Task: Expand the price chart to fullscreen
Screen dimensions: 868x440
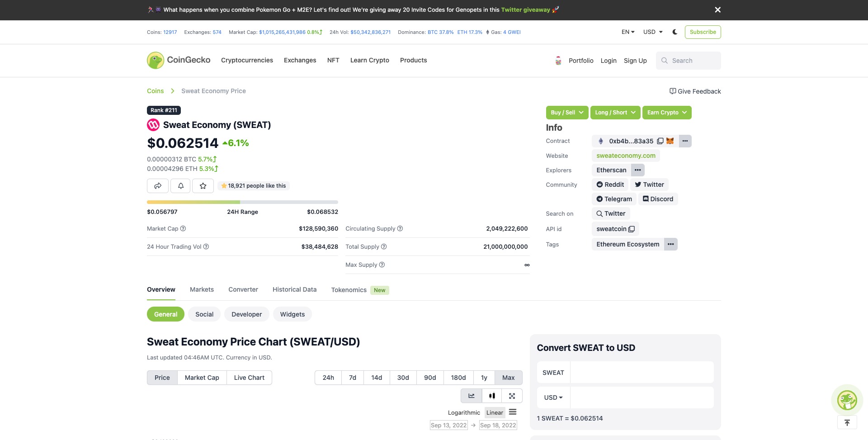Action: [x=512, y=395]
